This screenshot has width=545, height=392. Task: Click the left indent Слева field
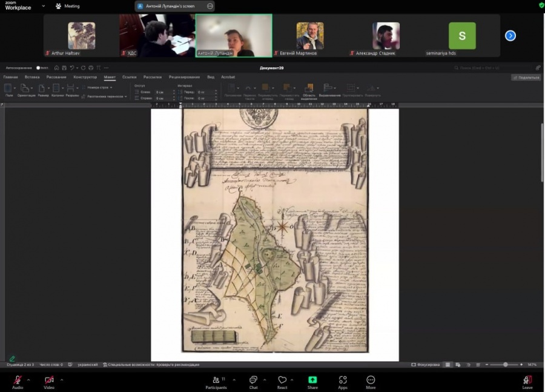click(x=165, y=92)
